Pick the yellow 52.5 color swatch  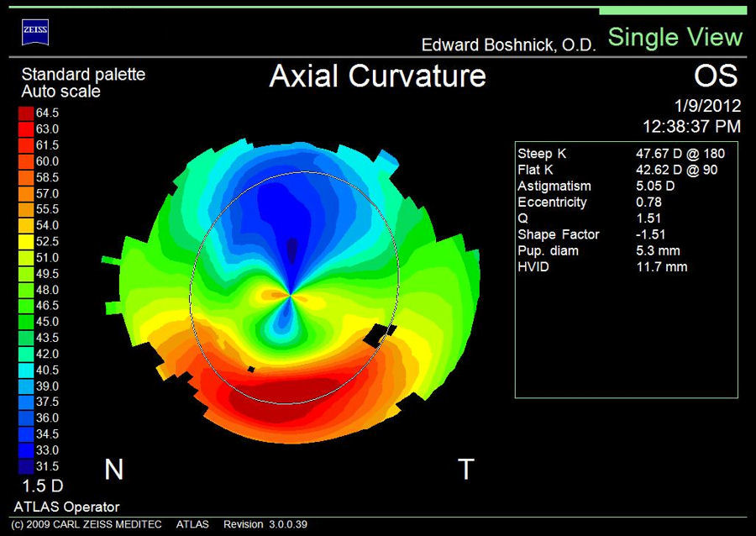[x=26, y=241]
